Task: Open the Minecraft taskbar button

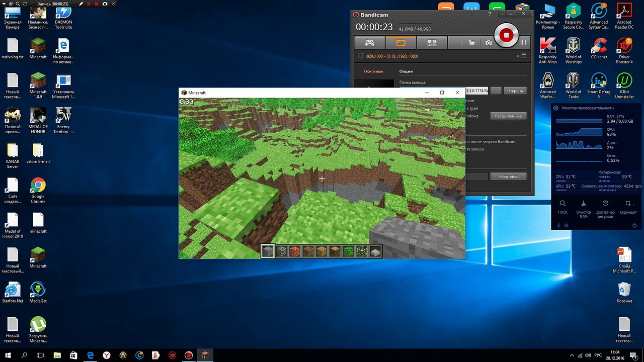Action: pyautogui.click(x=205, y=355)
